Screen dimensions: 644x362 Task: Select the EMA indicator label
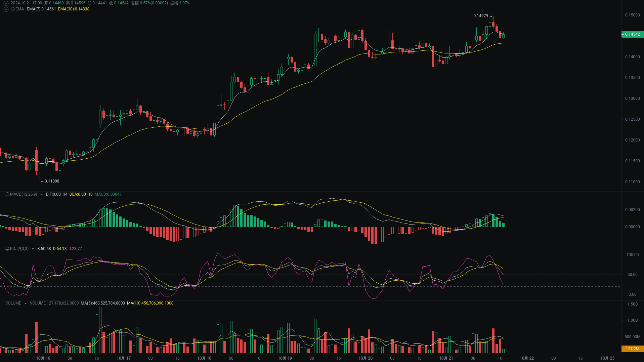(19, 9)
